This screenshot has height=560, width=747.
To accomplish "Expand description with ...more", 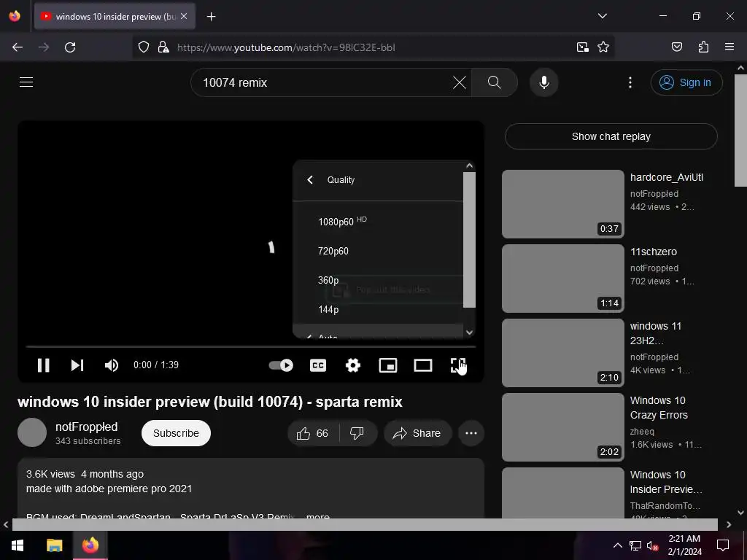I will tap(318, 516).
